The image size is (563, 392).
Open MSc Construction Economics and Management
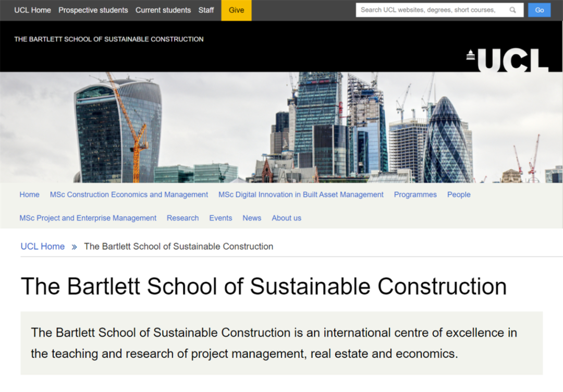coord(129,194)
